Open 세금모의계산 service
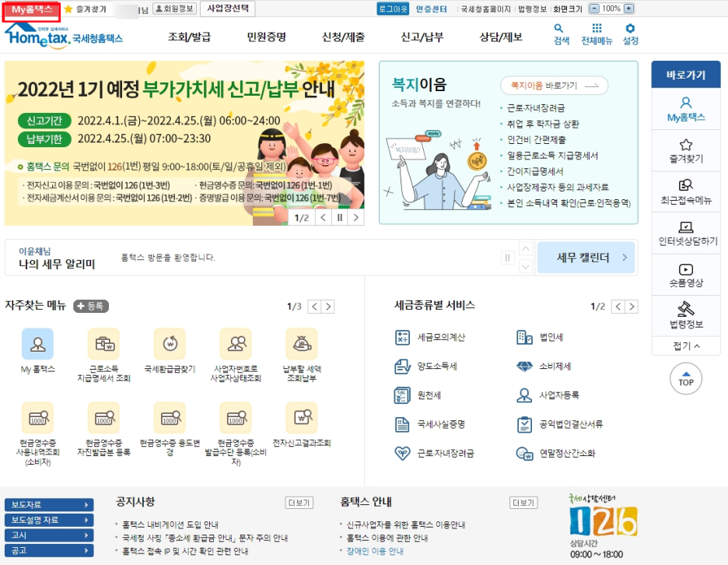728x565 pixels. [x=430, y=337]
